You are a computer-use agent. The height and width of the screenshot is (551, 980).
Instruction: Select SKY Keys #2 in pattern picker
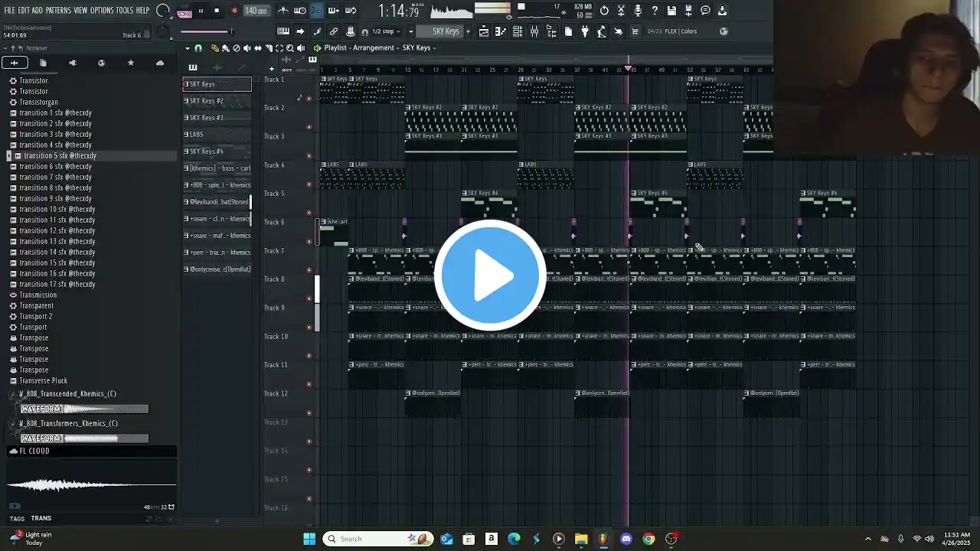click(x=217, y=101)
